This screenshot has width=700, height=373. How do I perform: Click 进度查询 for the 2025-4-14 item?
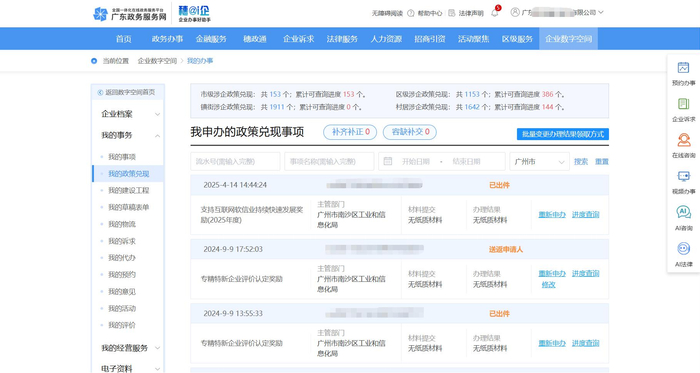pyautogui.click(x=586, y=215)
